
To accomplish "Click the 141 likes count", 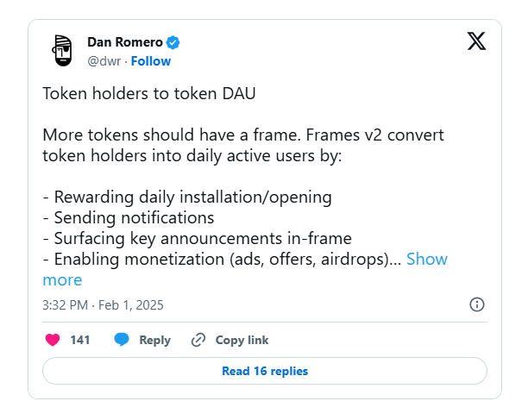I will pos(80,340).
